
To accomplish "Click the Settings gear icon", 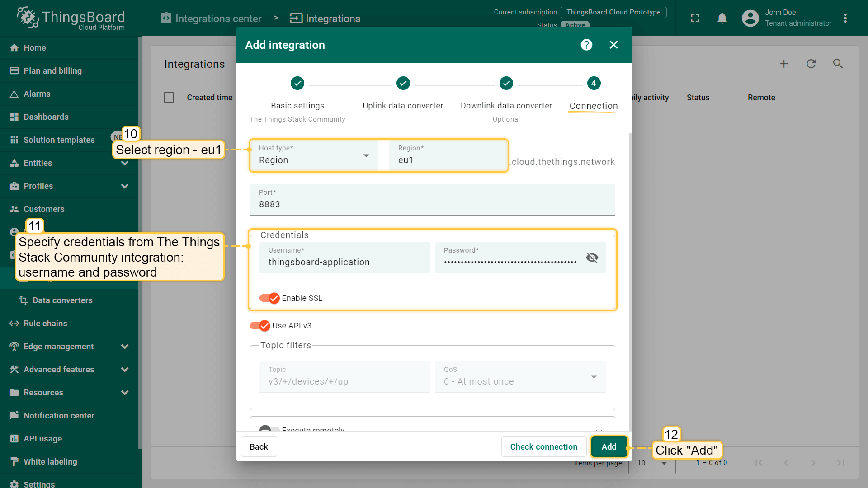I will click(x=14, y=484).
